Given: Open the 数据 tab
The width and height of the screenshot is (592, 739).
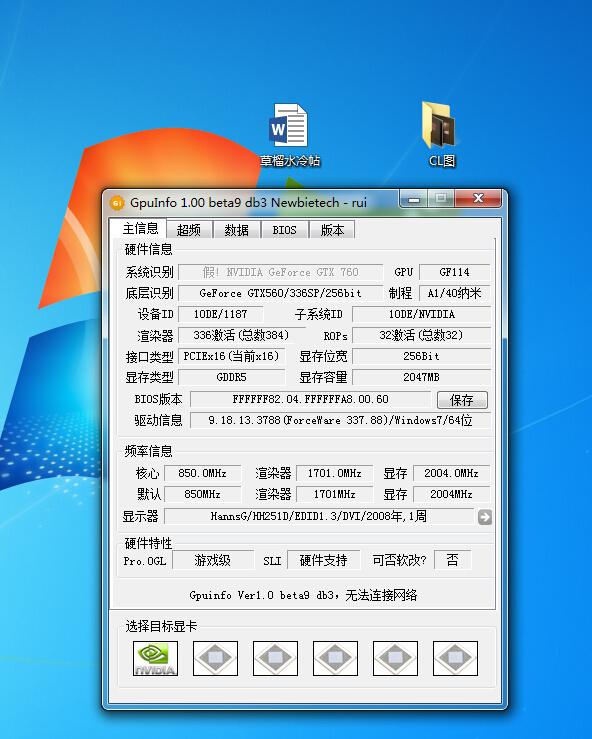Looking at the screenshot, I should pyautogui.click(x=237, y=230).
